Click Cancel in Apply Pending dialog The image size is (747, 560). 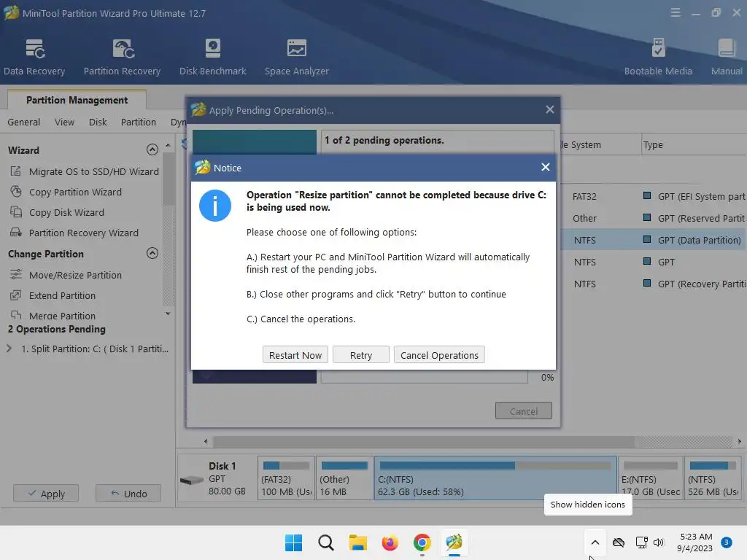524,411
